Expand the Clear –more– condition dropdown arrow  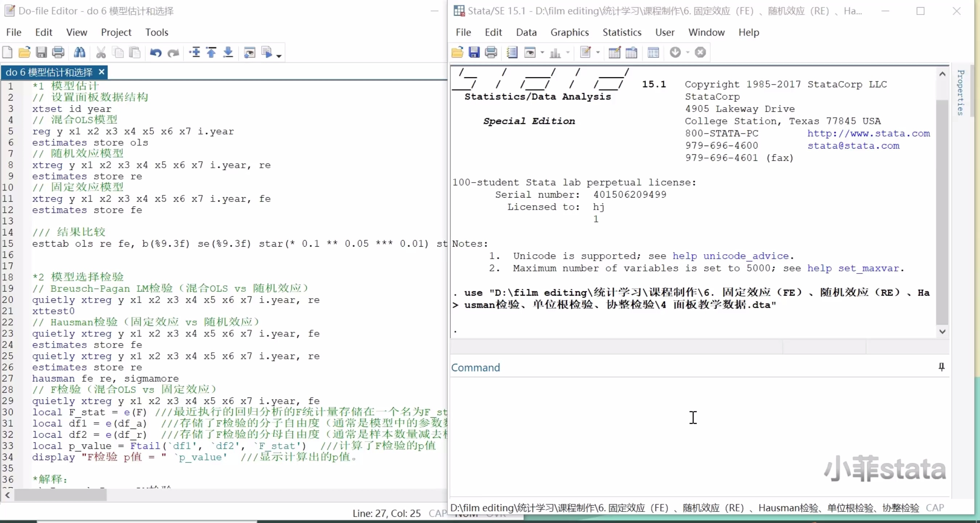[x=687, y=53]
